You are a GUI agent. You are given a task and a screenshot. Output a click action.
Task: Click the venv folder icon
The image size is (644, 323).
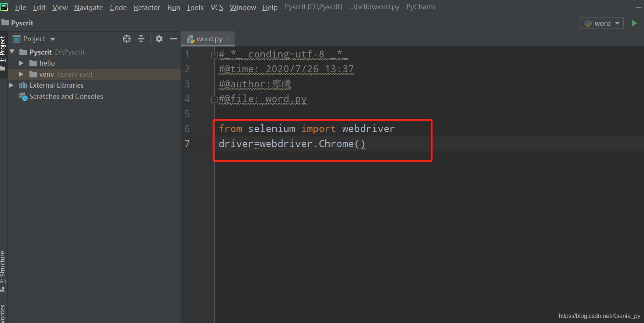pyautogui.click(x=33, y=74)
